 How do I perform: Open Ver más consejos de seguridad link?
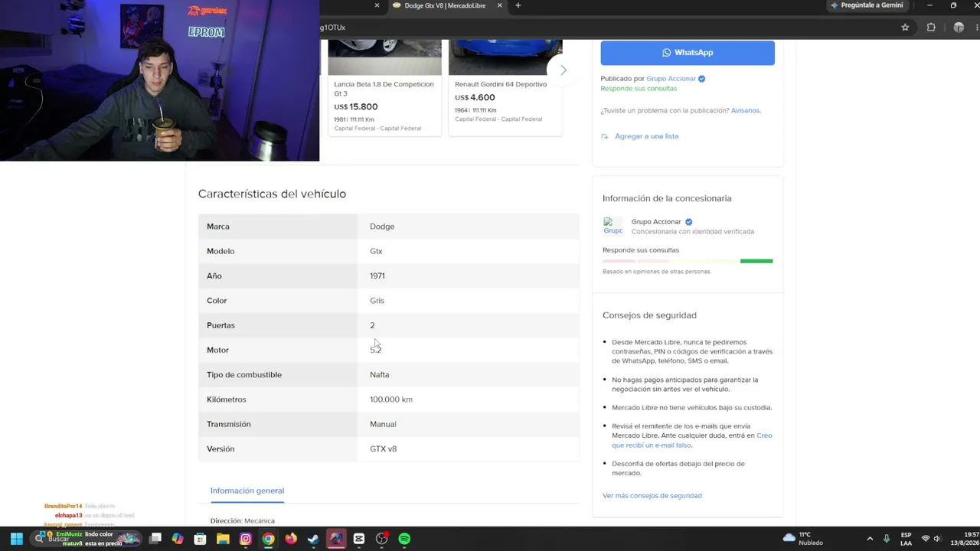pos(652,496)
